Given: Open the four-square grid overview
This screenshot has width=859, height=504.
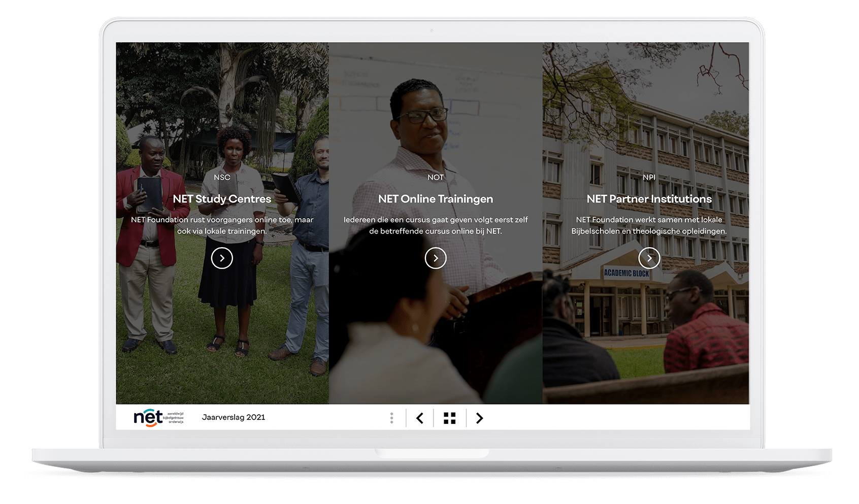Looking at the screenshot, I should point(449,418).
